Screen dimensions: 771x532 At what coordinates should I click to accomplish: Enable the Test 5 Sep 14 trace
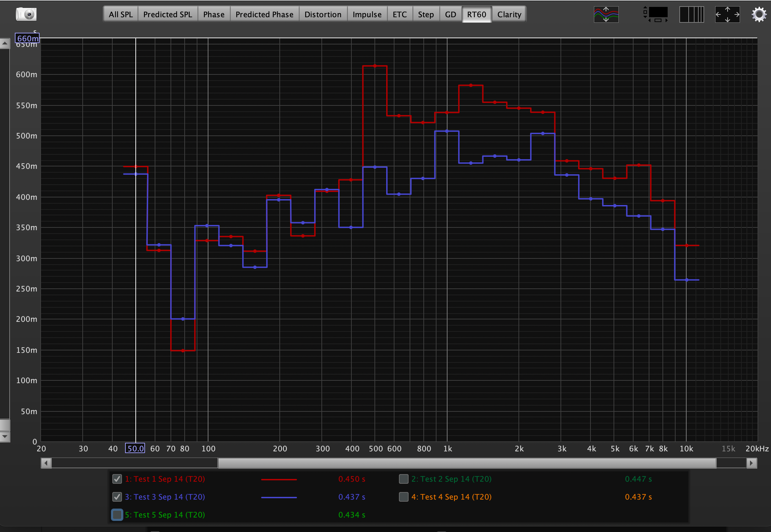point(117,515)
